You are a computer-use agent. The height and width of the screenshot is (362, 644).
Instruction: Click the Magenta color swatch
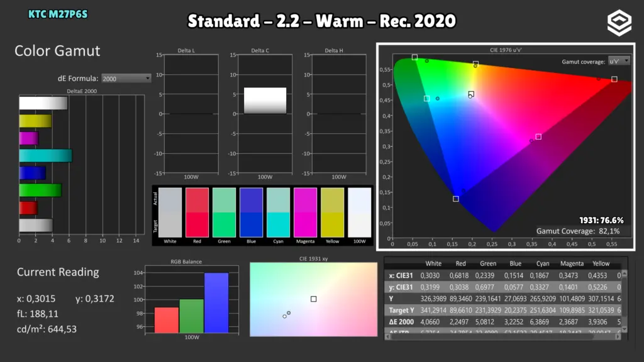pyautogui.click(x=305, y=212)
